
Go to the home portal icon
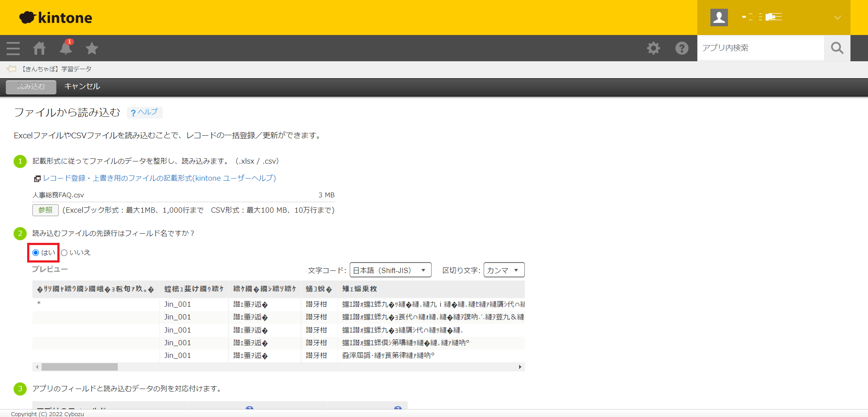(x=39, y=48)
